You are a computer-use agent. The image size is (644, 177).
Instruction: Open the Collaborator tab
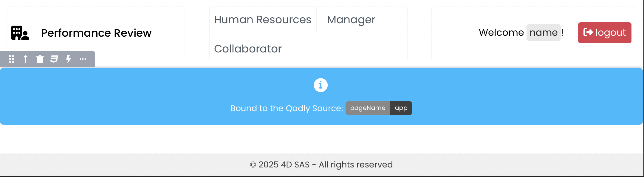pyautogui.click(x=248, y=49)
